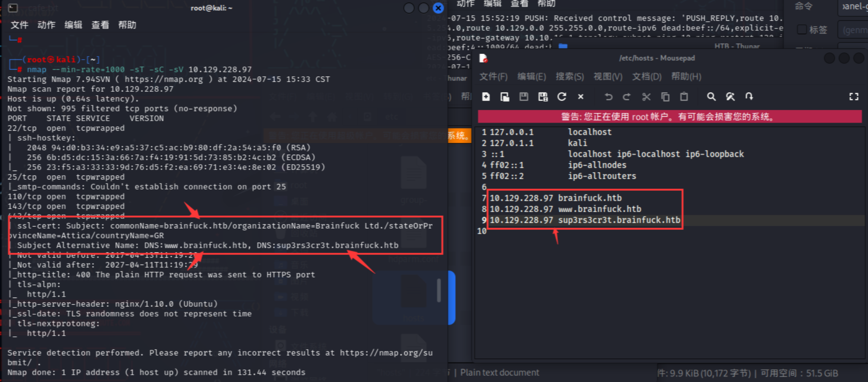Viewport: 868px width, 382px height.
Task: Click Mousepad's new-from-template icon
Action: click(505, 97)
